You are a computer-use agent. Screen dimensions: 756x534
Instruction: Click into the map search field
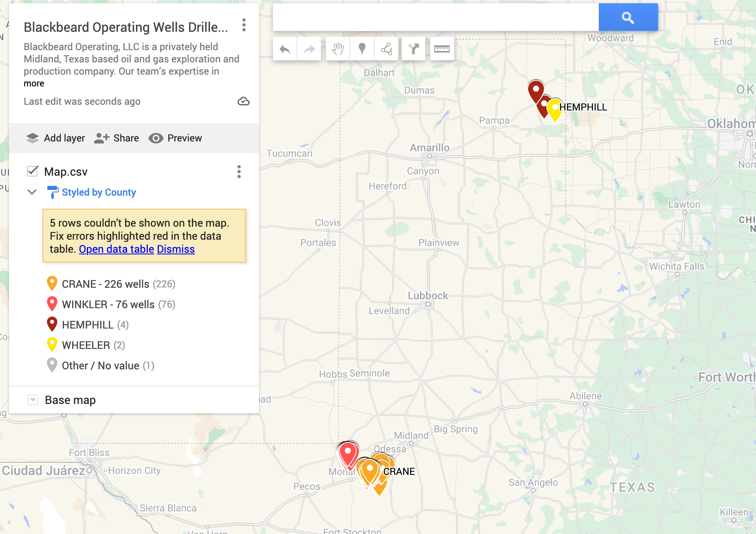[435, 18]
